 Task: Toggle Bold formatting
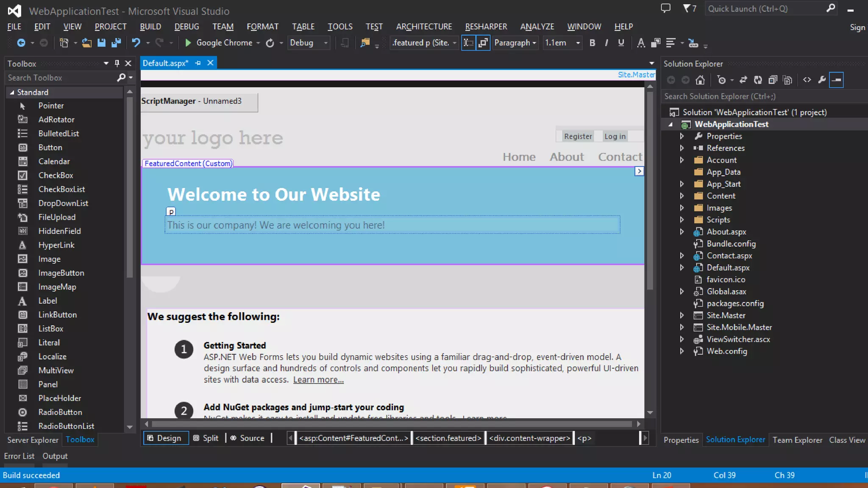[593, 43]
